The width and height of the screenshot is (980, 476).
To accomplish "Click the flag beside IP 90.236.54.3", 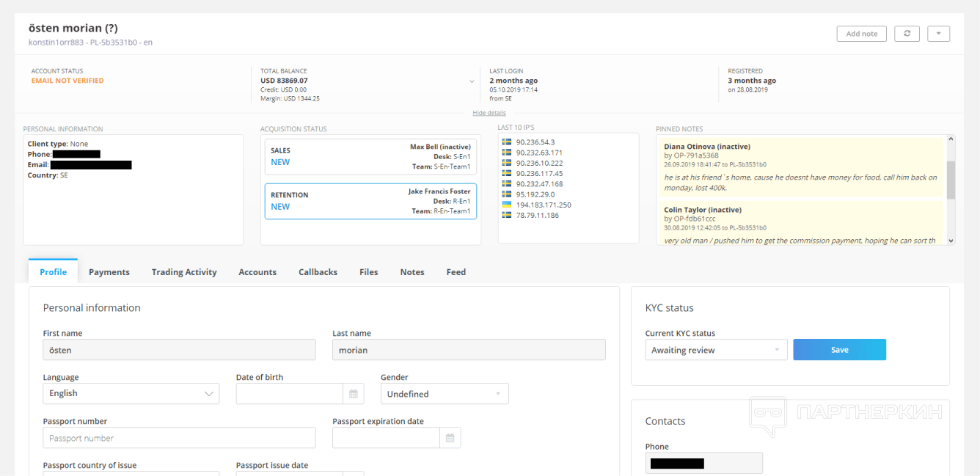I will pyautogui.click(x=506, y=142).
